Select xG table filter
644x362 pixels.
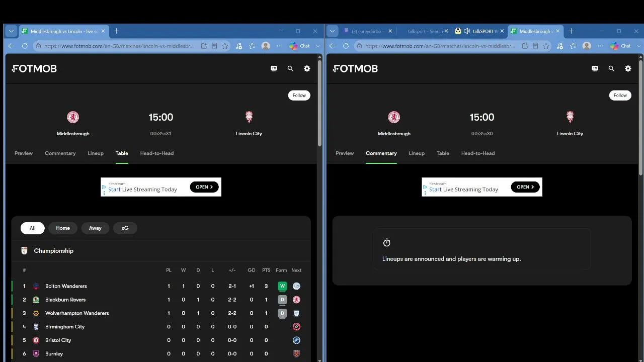(x=125, y=228)
